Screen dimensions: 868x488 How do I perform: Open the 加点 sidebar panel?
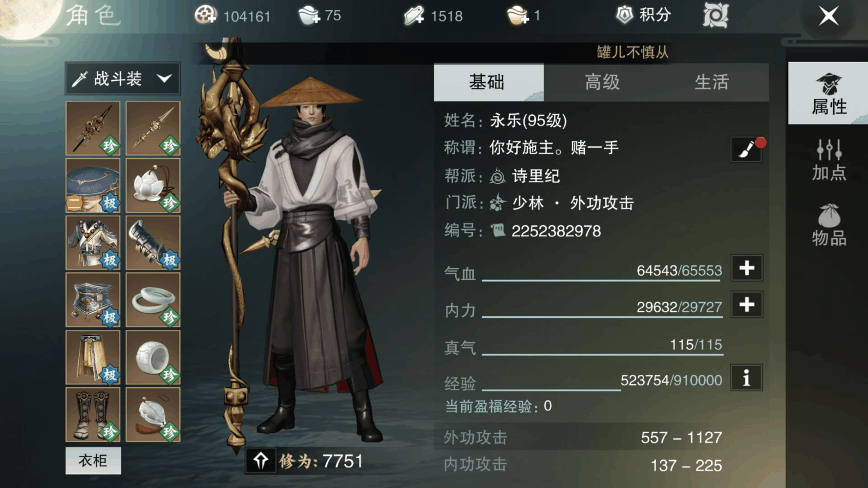pos(829,160)
